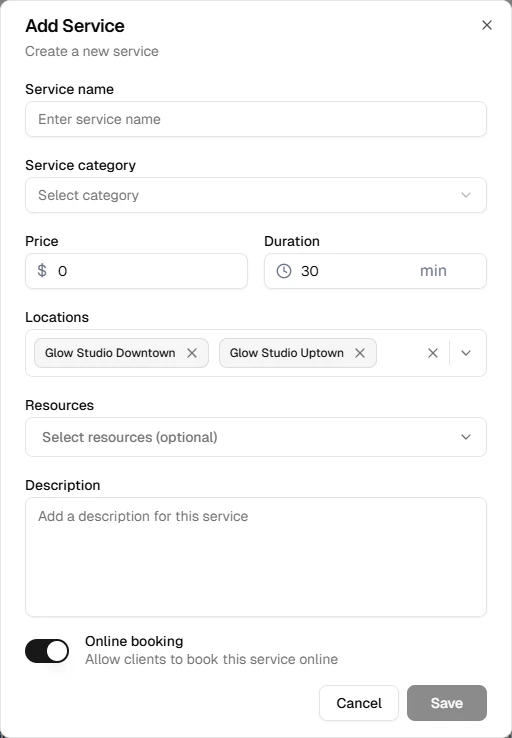Click the 'min' unit label
The image size is (512, 738).
(433, 271)
